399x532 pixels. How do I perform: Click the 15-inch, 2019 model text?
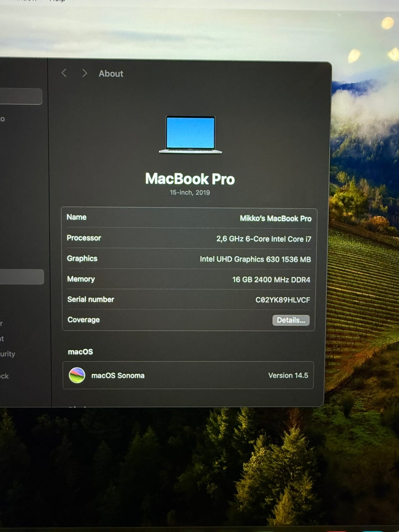coord(190,192)
